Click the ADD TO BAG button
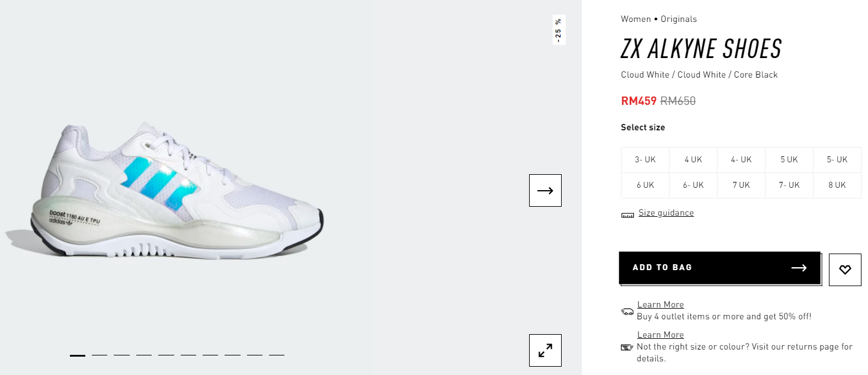The width and height of the screenshot is (868, 375). 720,268
